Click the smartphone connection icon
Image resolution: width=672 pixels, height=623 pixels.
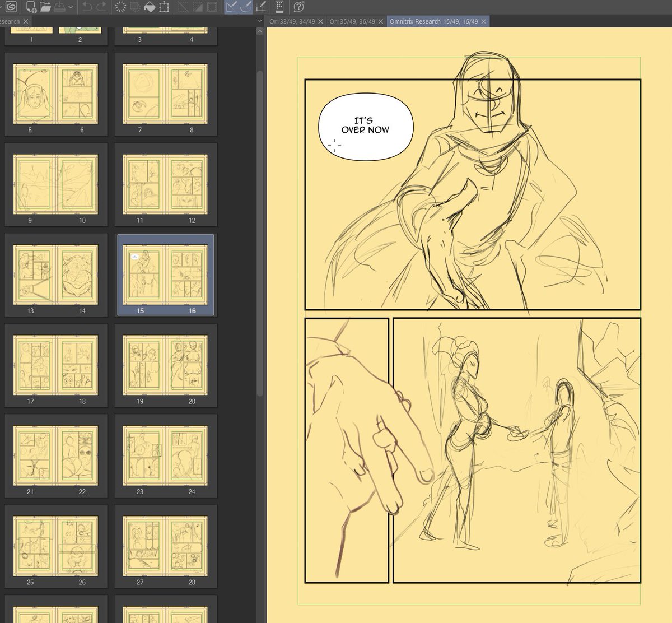280,7
